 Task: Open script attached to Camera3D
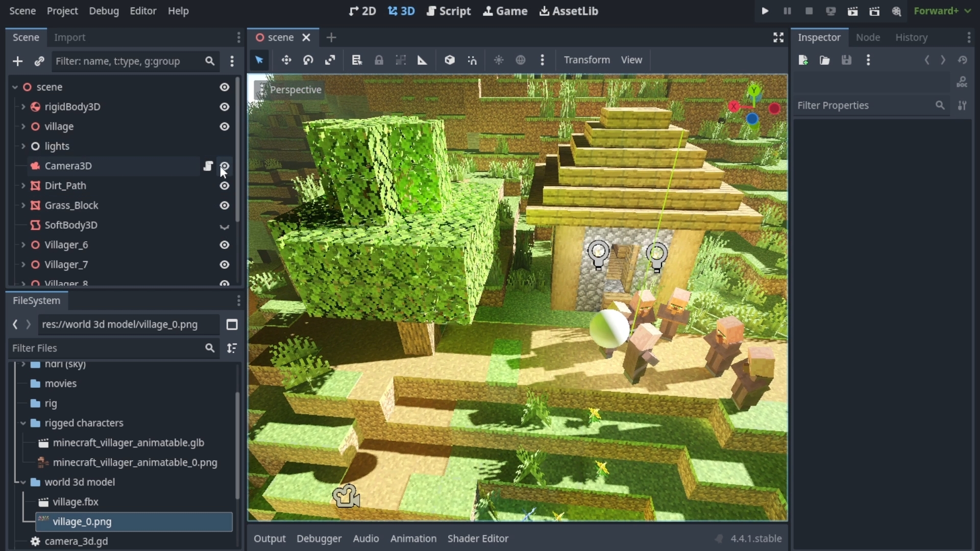(208, 166)
